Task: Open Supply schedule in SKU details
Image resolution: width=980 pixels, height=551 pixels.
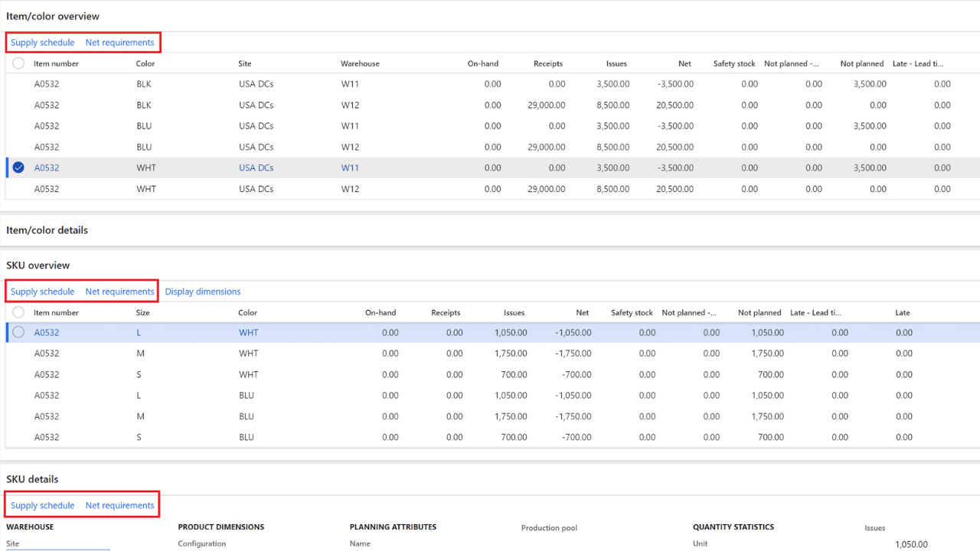Action: [42, 504]
